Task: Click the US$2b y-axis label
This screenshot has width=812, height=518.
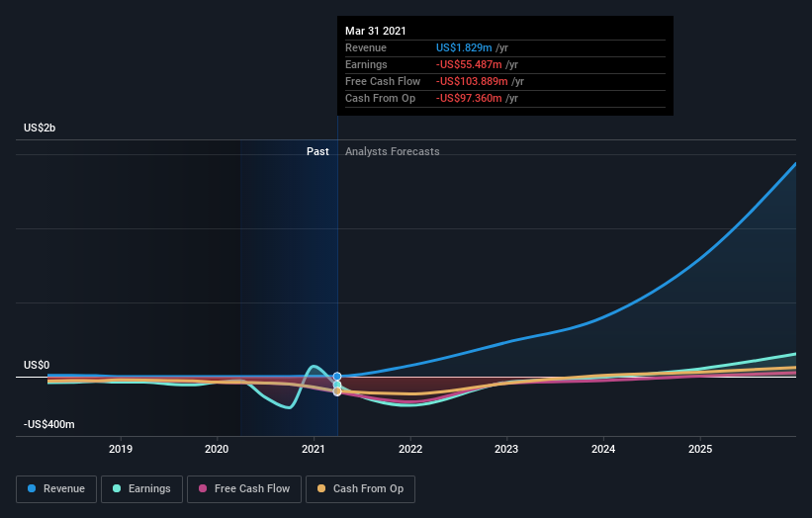Action: (40, 128)
